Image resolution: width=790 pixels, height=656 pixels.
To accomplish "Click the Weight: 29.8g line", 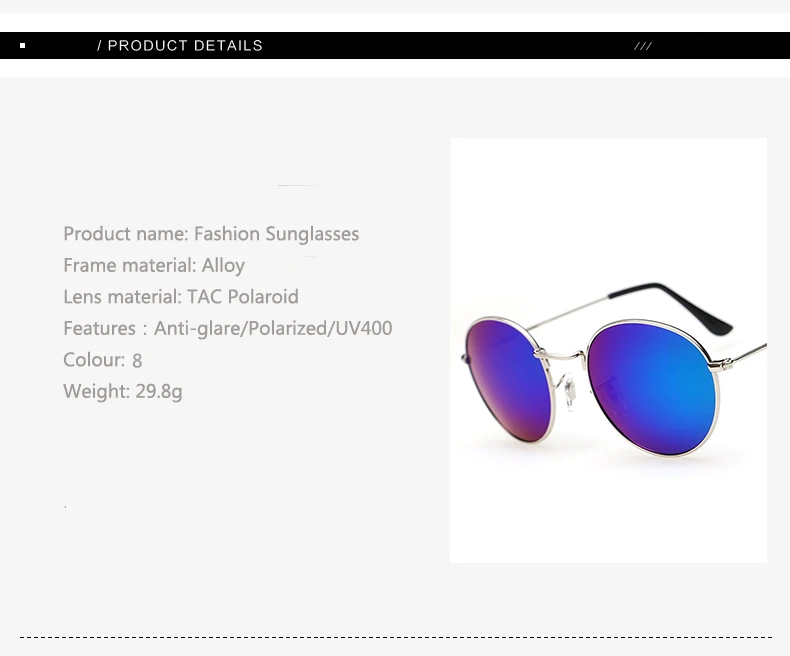I will (123, 391).
